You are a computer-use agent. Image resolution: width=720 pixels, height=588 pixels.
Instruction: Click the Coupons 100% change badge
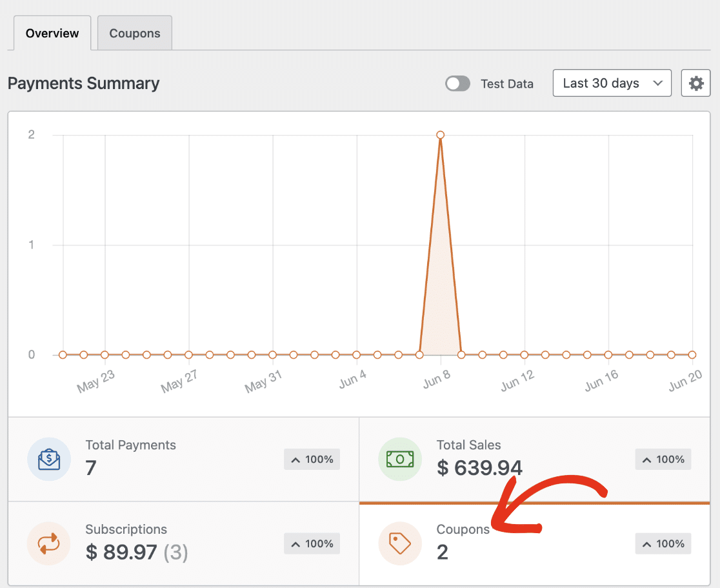(663, 543)
